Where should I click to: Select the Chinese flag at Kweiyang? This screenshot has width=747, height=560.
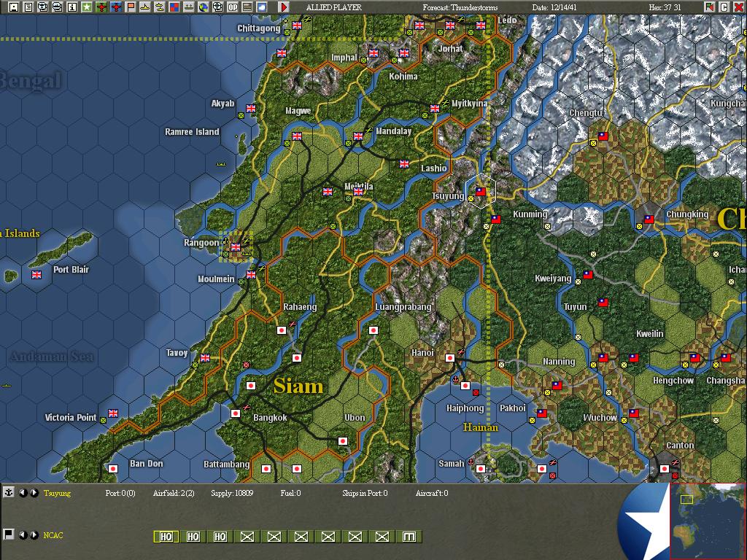(588, 275)
